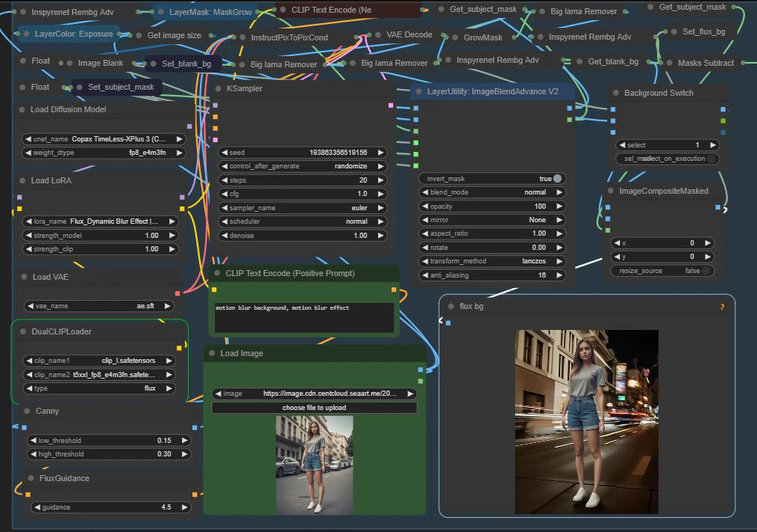
Task: Click the positive prompt text box
Action: coord(303,317)
